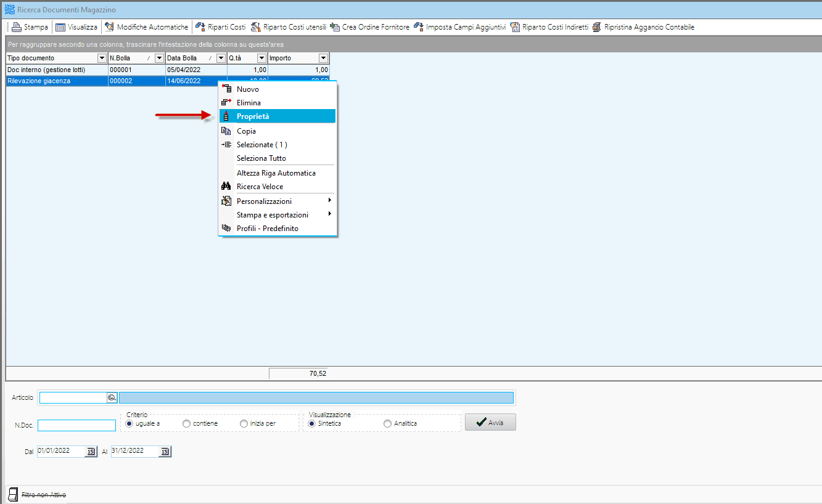Viewport: 822px width, 504px height.
Task: Click the Crea Ordine Fornitore icon
Action: (335, 27)
